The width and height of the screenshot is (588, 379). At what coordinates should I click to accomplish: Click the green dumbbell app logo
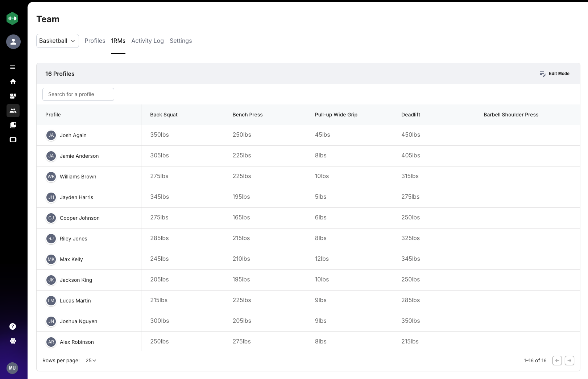(12, 18)
